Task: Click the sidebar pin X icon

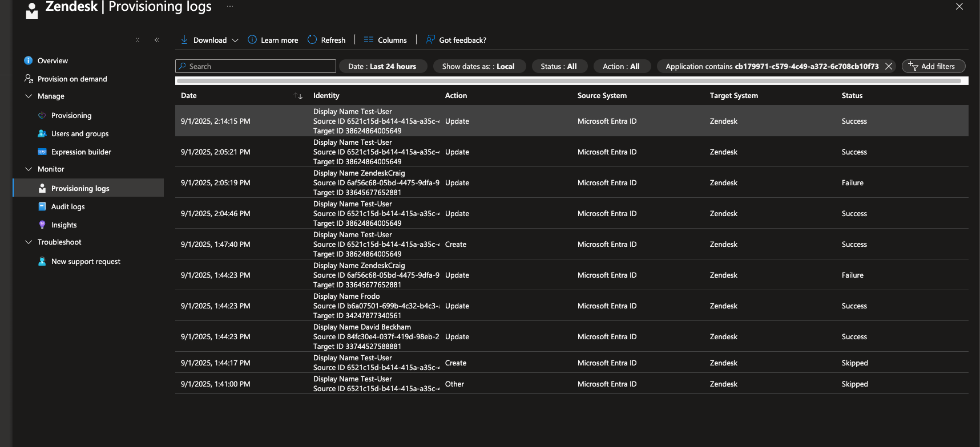Action: [x=138, y=40]
